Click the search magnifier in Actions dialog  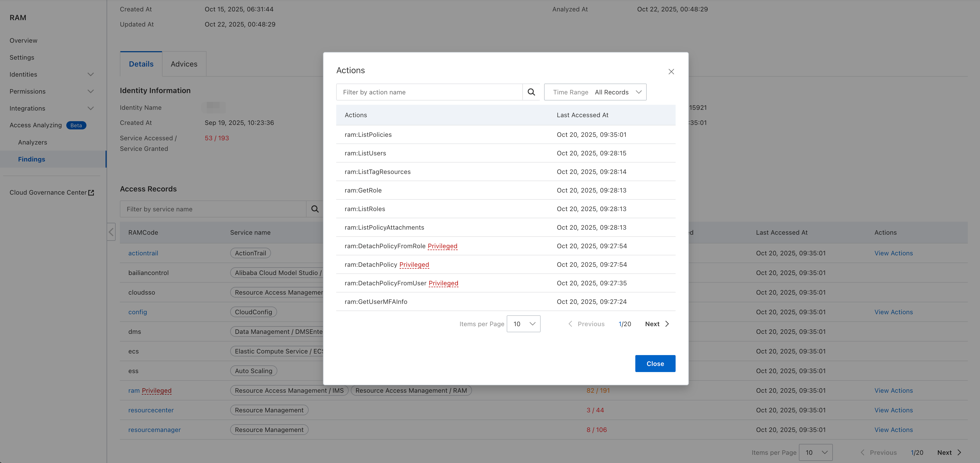pos(531,92)
